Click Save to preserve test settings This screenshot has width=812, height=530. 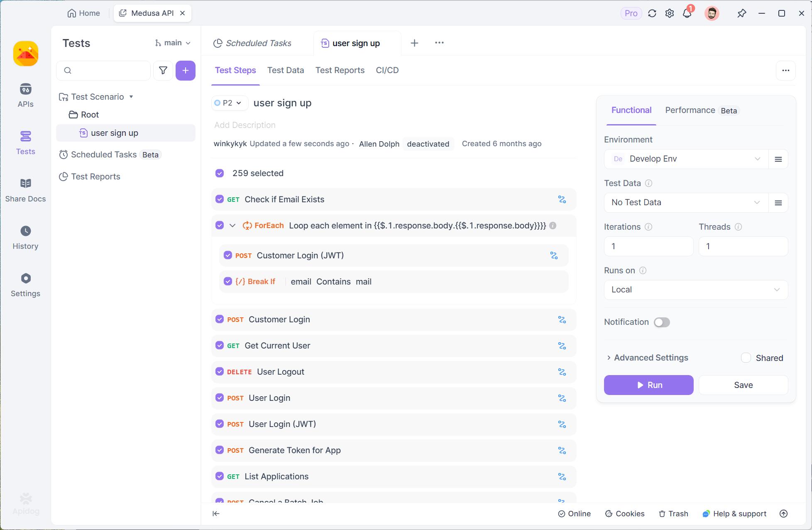pos(744,384)
